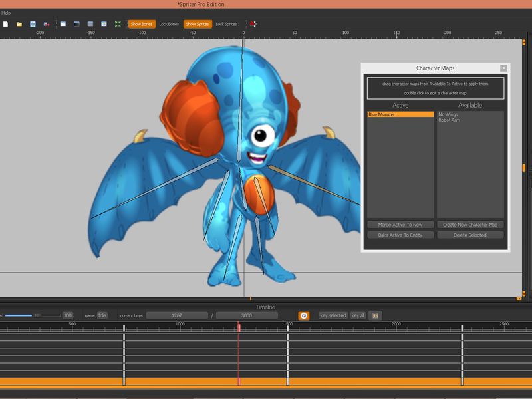Viewport: 532px width, 399px height.
Task: Click the keyframe marker near 1500
Action: point(288,328)
